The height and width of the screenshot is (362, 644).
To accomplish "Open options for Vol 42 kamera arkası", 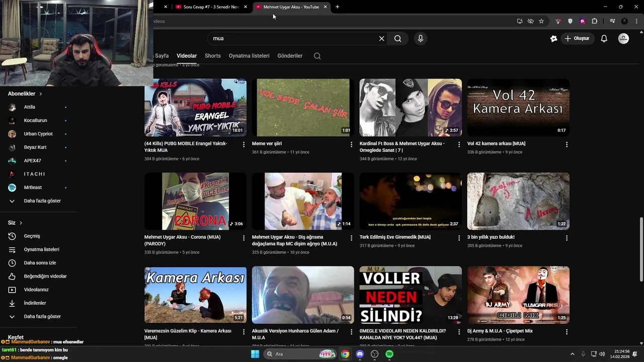I will coord(567,144).
